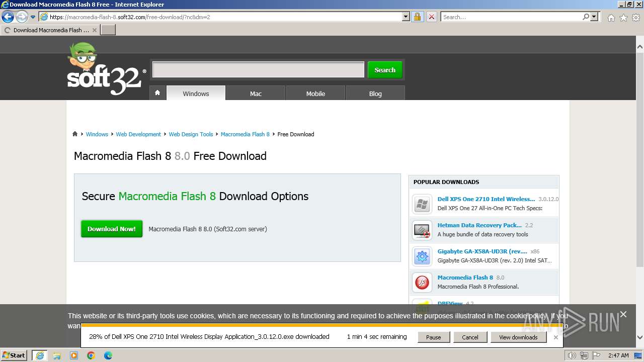Open the Windows Start menu

point(14,355)
